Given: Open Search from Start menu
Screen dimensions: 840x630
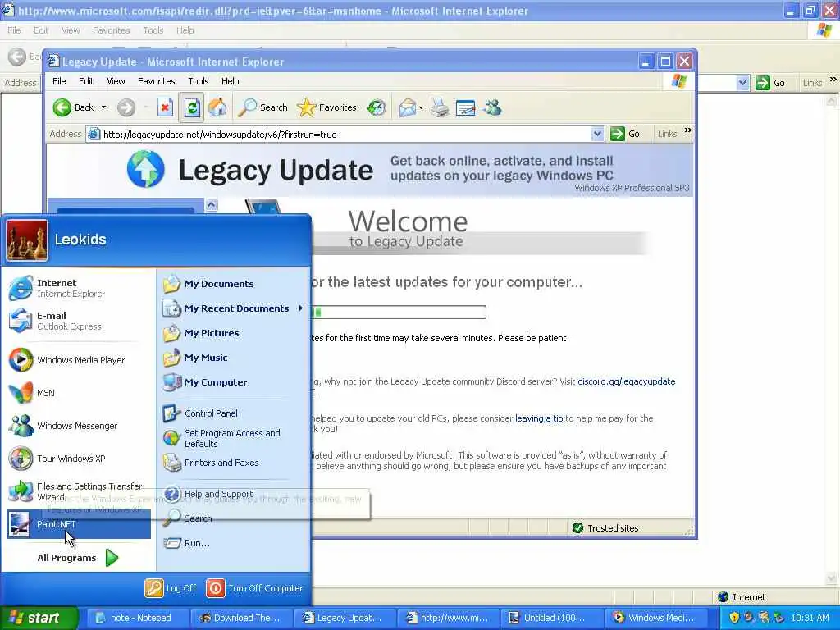Looking at the screenshot, I should click(234, 518).
